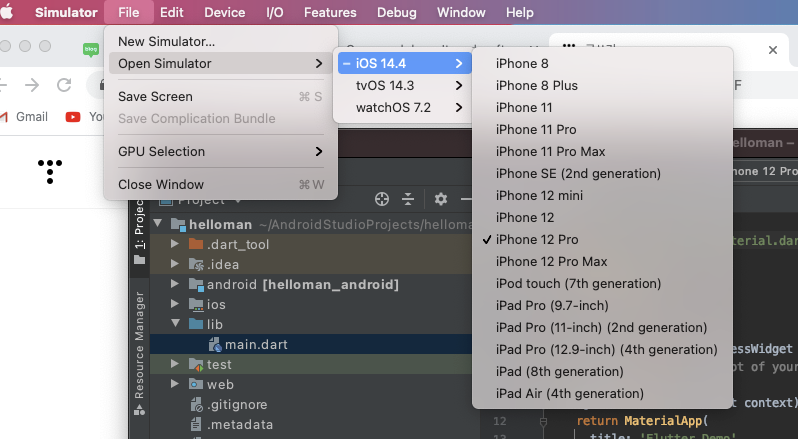Open the Window menu
The image size is (798, 439).
point(461,12)
